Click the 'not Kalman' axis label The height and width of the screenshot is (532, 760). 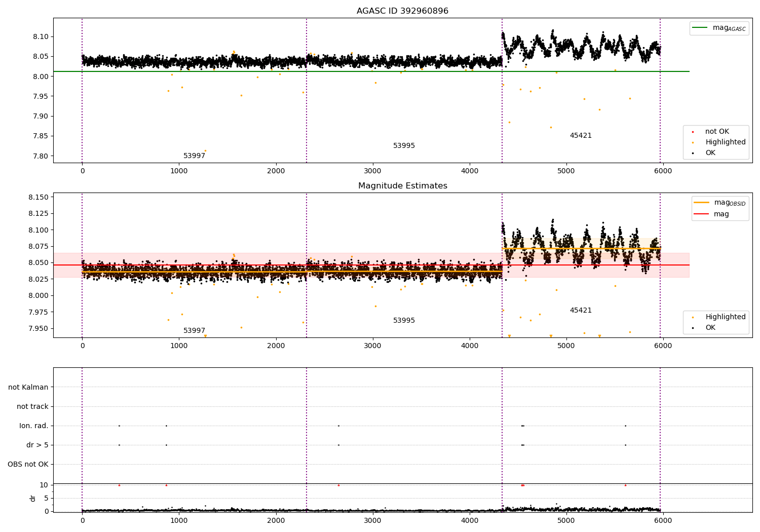28,387
